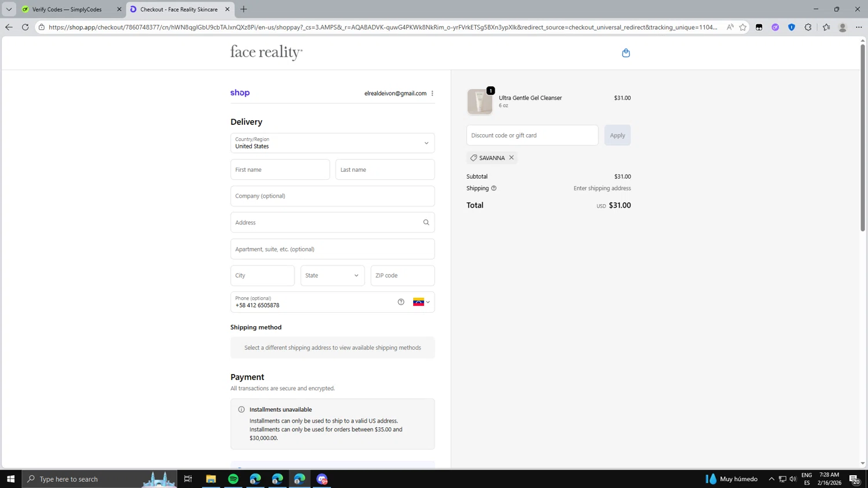Image resolution: width=868 pixels, height=488 pixels.
Task: Open the Windows Start menu
Action: [x=10, y=479]
